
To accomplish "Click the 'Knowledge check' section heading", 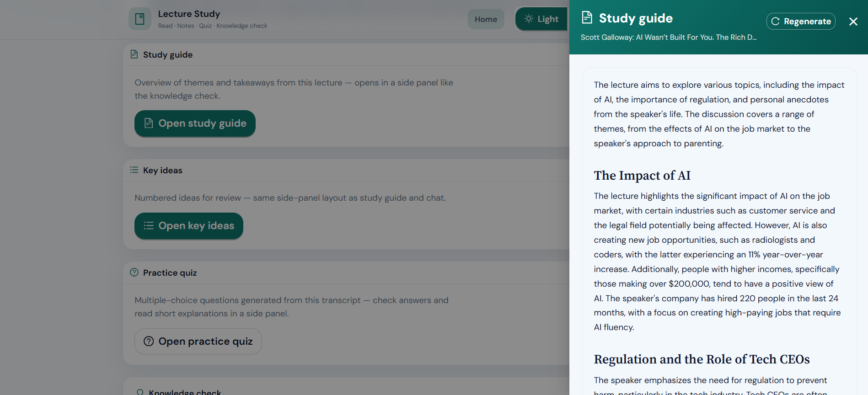I will 185,392.
